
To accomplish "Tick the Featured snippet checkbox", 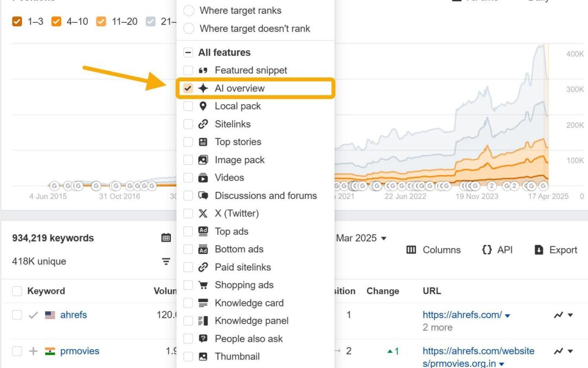I will pos(188,70).
